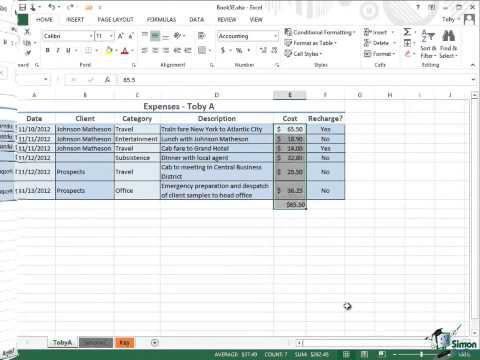Screen dimensions: 480x360
Task: Open the font size dropdown
Action: point(111,36)
